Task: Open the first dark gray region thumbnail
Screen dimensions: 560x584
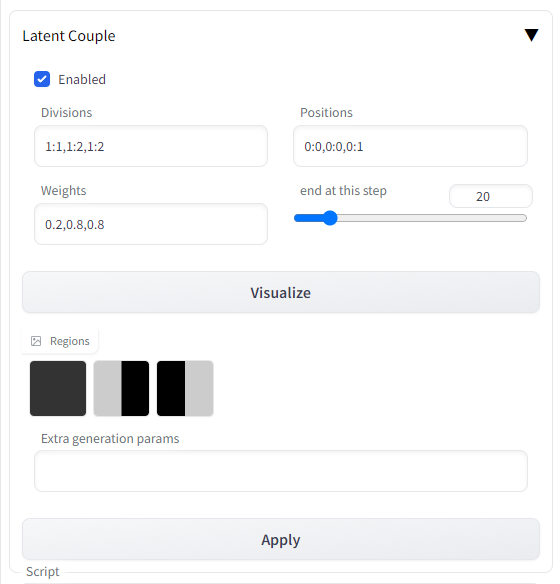Action: (x=58, y=388)
